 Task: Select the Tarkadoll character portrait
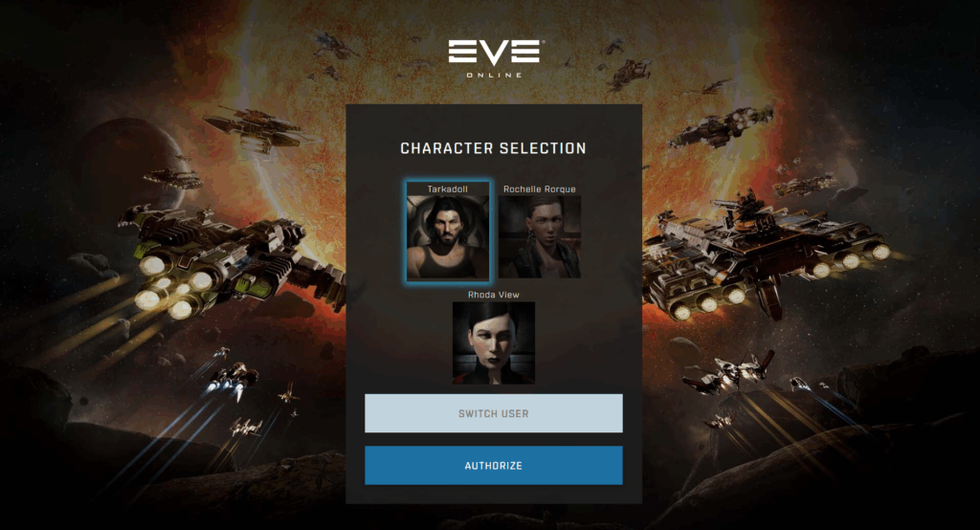[448, 237]
